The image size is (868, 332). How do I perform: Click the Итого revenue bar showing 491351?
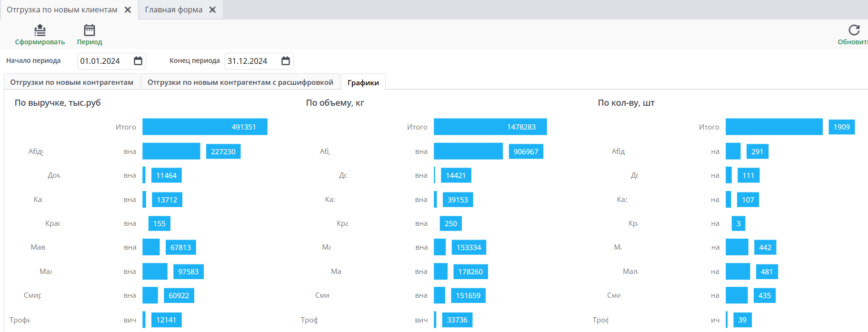pos(205,127)
